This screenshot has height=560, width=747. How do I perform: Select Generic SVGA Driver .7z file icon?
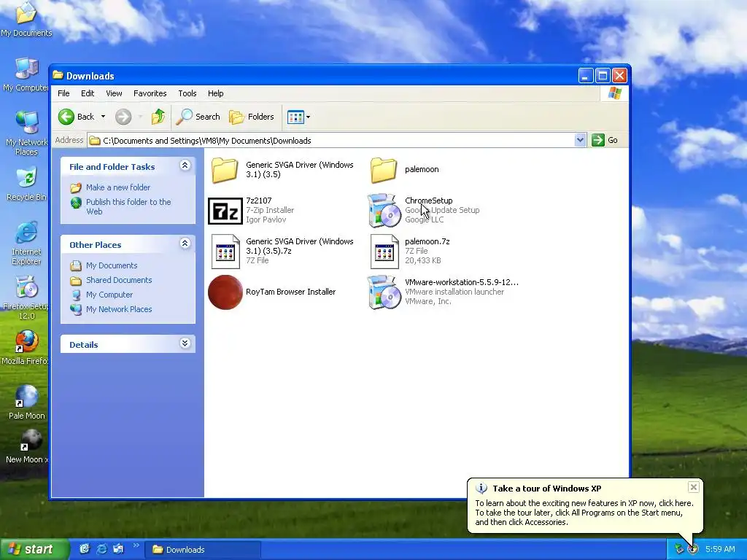click(x=225, y=252)
